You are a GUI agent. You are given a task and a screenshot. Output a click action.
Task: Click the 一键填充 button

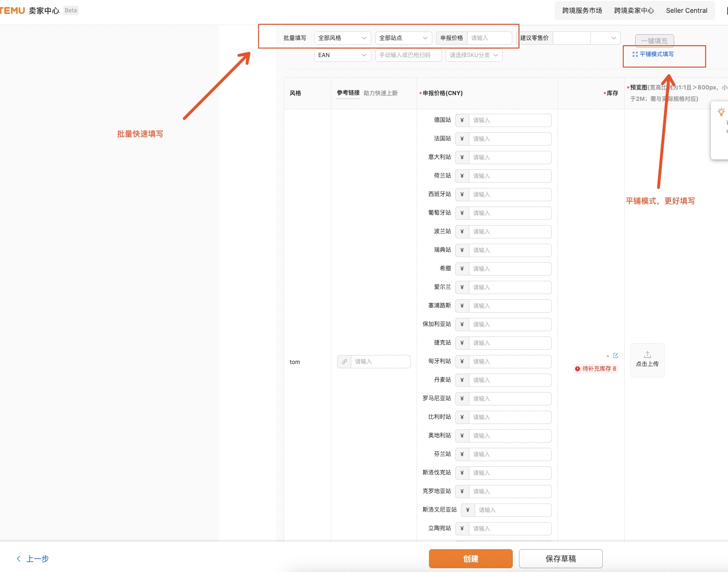tap(654, 41)
